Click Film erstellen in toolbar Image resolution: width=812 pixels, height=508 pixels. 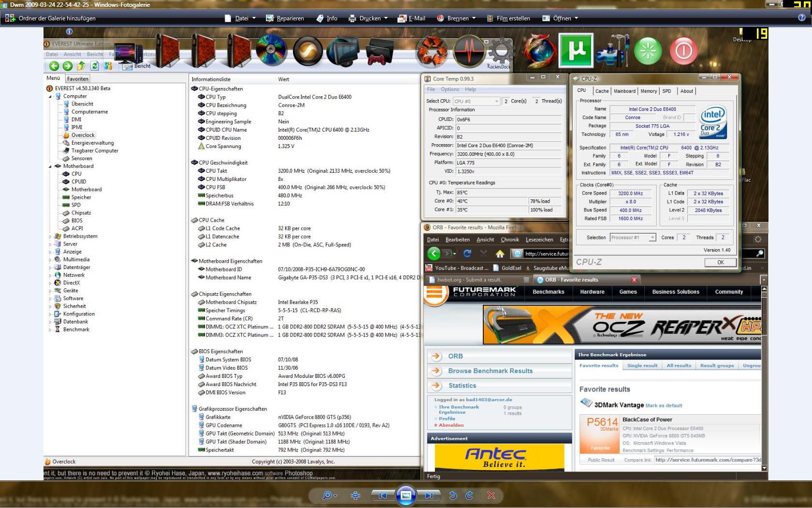click(508, 18)
